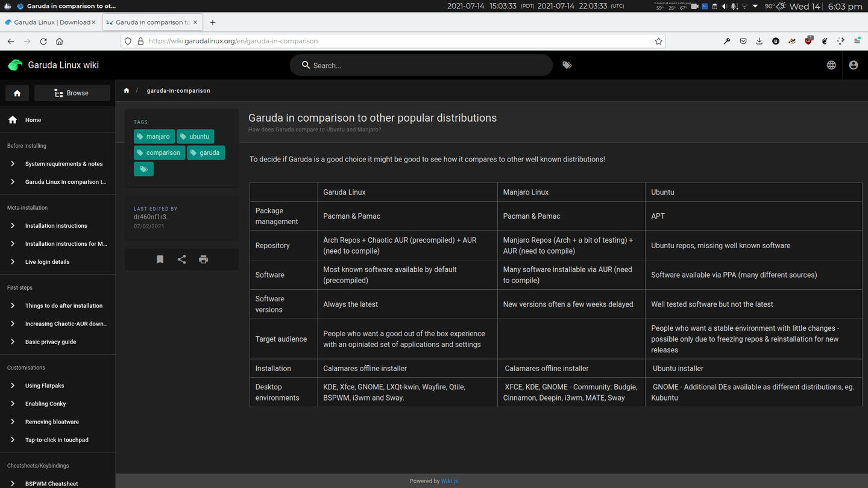Viewport: 868px width, 488px height.
Task: Click the print icon under Last Edited By
Action: pyautogui.click(x=203, y=259)
